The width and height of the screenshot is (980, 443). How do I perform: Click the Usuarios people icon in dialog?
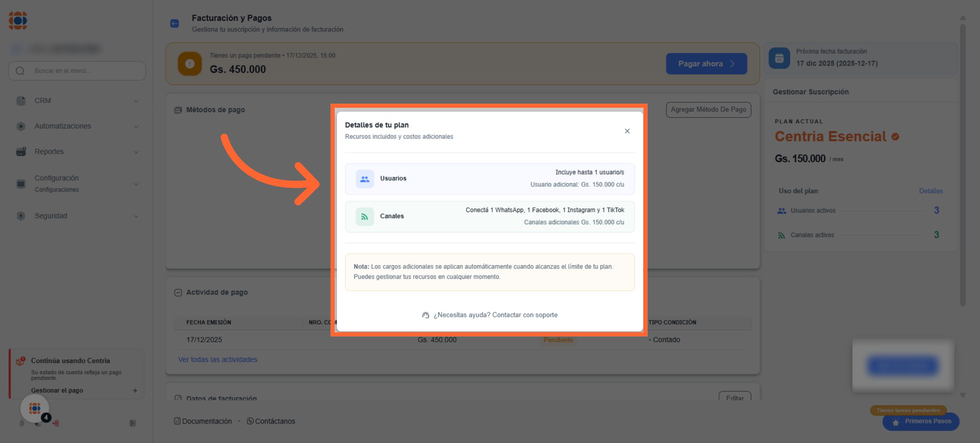coord(365,179)
